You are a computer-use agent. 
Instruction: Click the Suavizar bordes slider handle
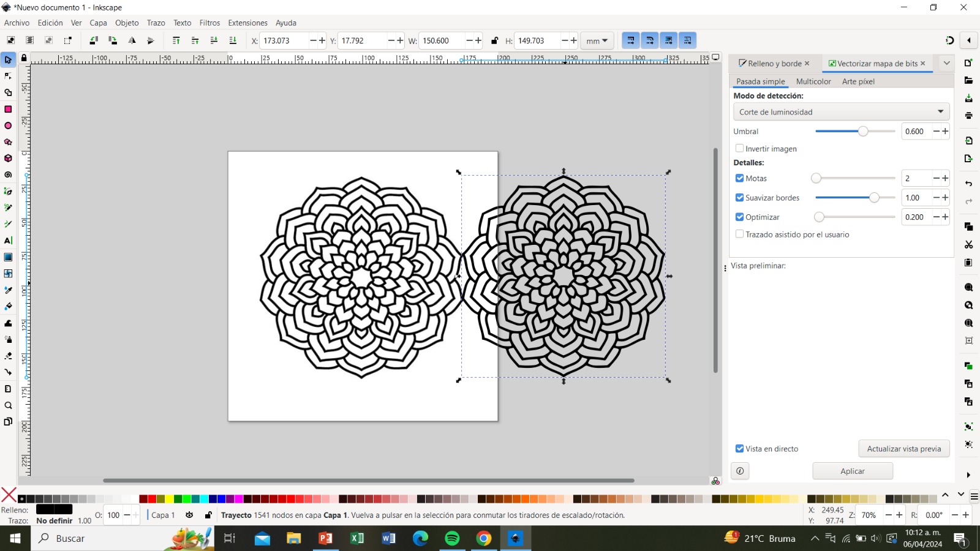point(874,198)
